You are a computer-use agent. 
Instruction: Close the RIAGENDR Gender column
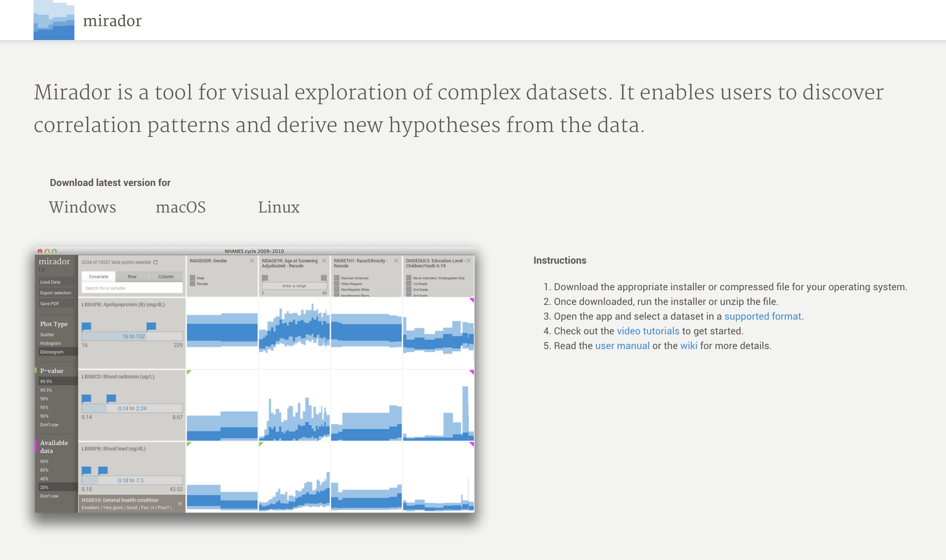(252, 261)
